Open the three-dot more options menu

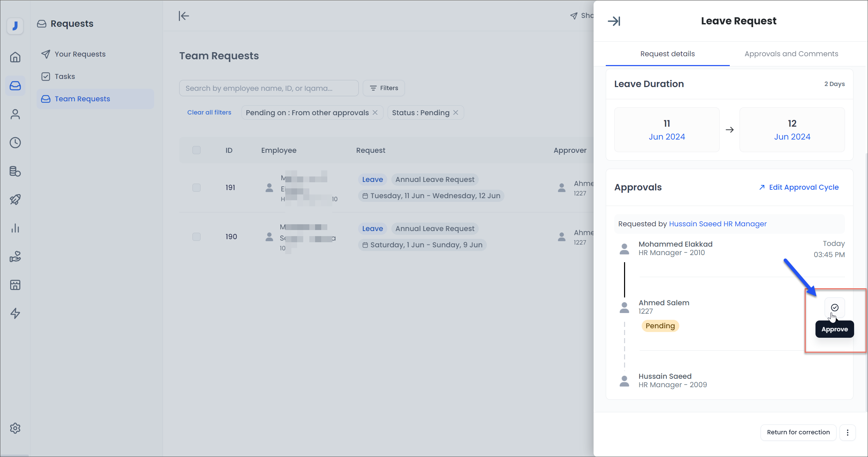coord(848,432)
